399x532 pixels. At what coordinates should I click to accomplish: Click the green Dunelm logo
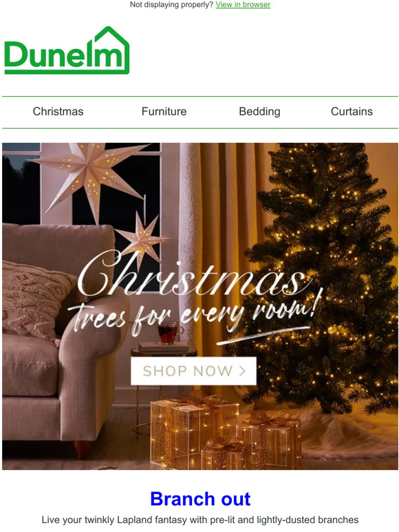tap(67, 50)
